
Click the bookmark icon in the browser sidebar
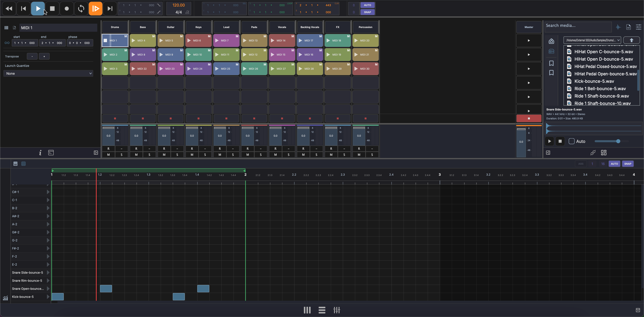(551, 63)
